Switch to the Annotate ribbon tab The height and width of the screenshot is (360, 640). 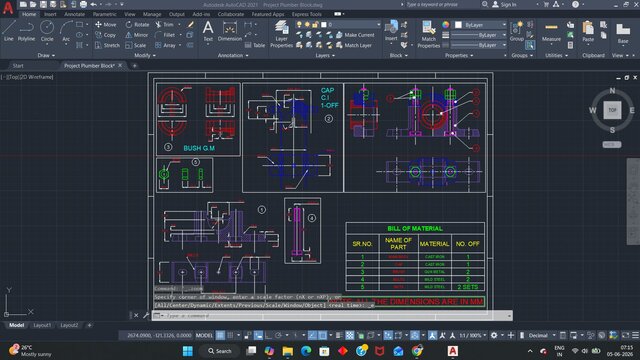pos(74,14)
